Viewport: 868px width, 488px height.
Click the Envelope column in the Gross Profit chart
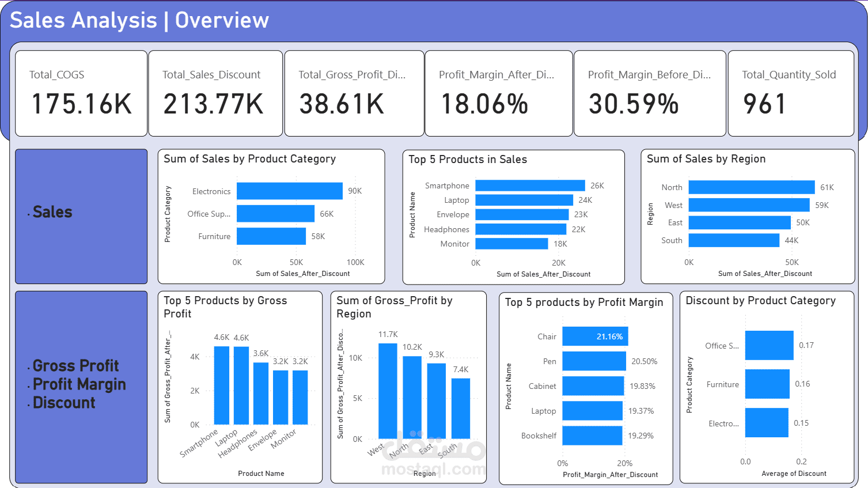(x=281, y=398)
